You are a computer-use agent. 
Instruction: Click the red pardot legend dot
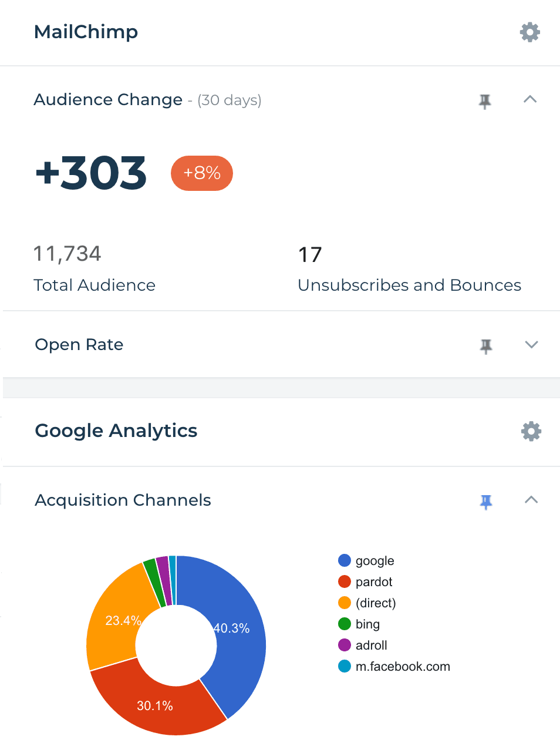[x=345, y=581]
